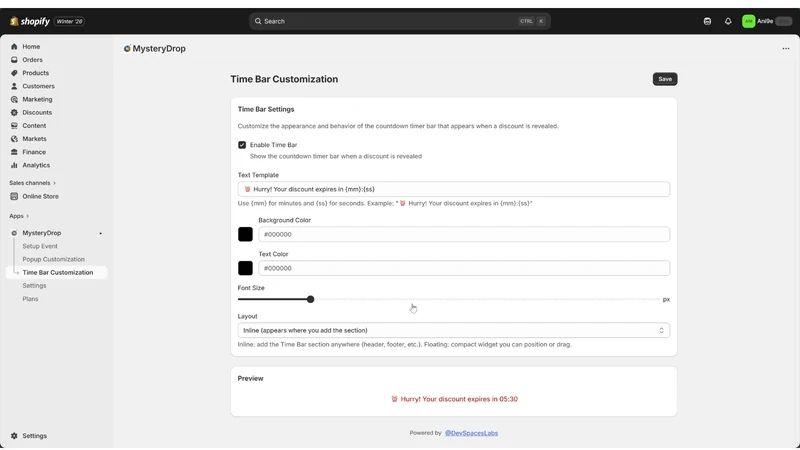This screenshot has height=450, width=800.
Task: Click the "Time Bar Customization" heading
Action: tap(284, 79)
